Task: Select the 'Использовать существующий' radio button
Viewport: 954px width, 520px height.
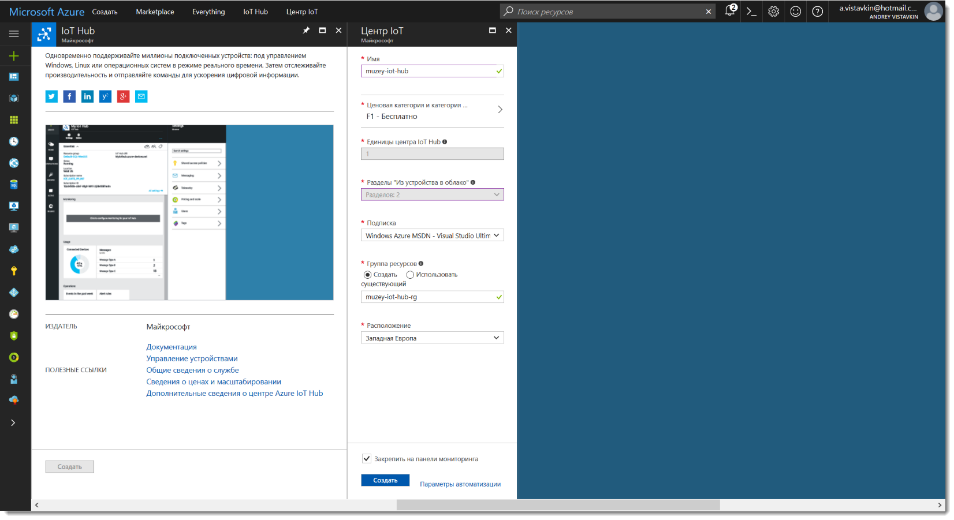Action: 410,275
